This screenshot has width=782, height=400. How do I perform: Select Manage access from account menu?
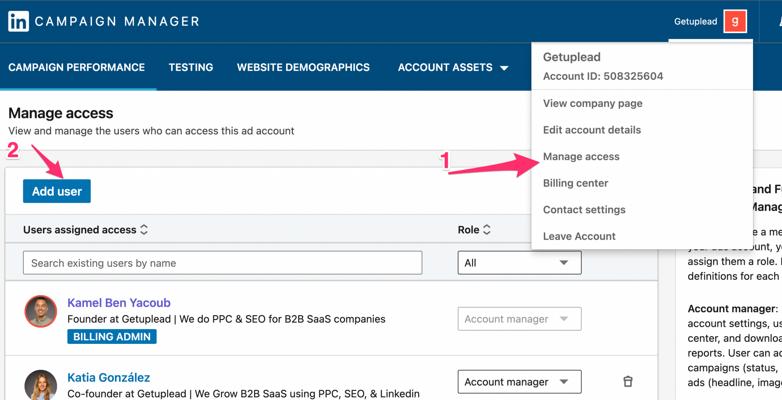(581, 157)
